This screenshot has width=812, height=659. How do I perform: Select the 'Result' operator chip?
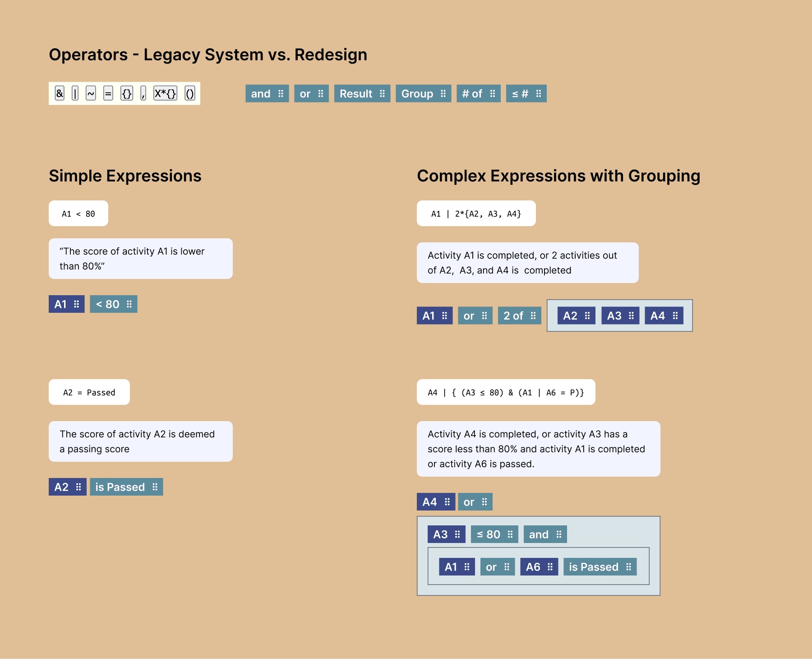click(362, 93)
